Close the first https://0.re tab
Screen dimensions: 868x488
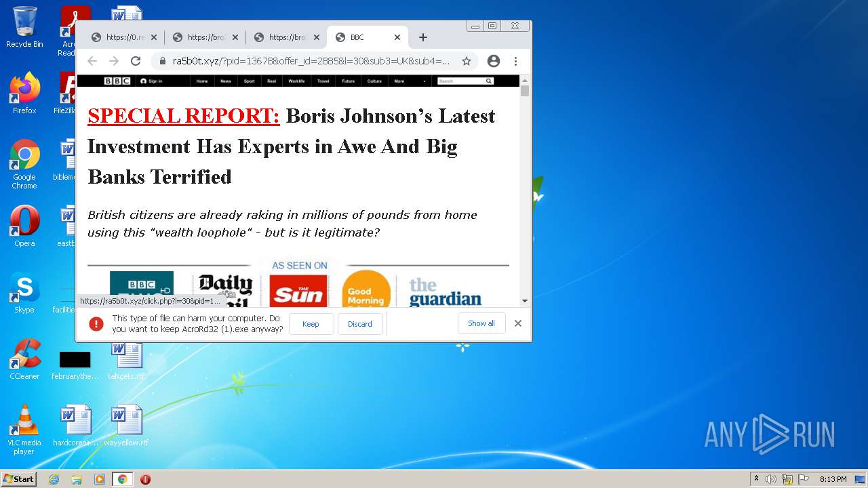pyautogui.click(x=154, y=37)
